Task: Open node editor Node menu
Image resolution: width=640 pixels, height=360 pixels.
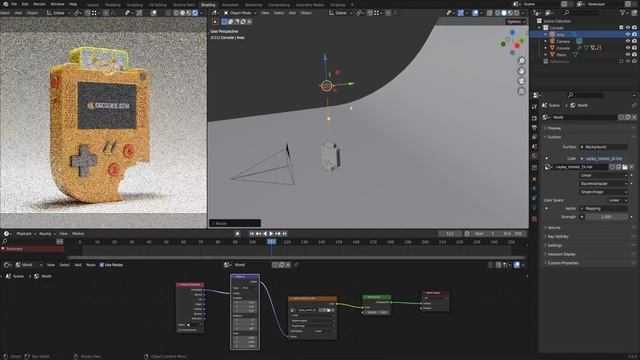Action: coord(91,265)
